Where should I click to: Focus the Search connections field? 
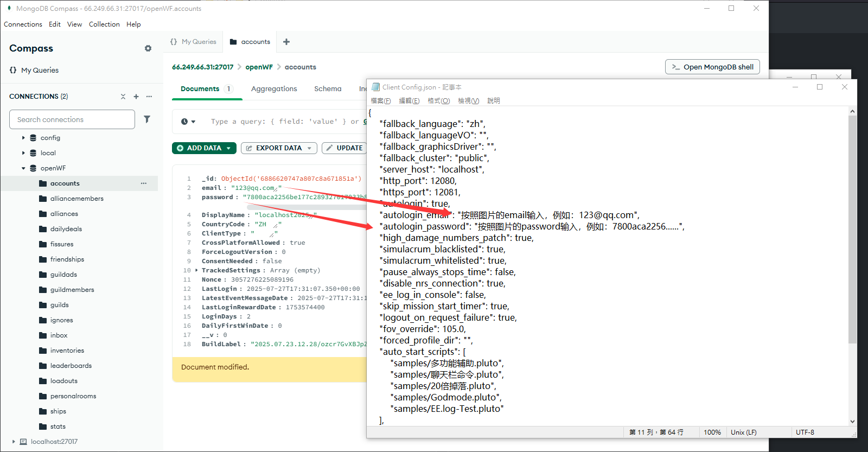(x=72, y=119)
